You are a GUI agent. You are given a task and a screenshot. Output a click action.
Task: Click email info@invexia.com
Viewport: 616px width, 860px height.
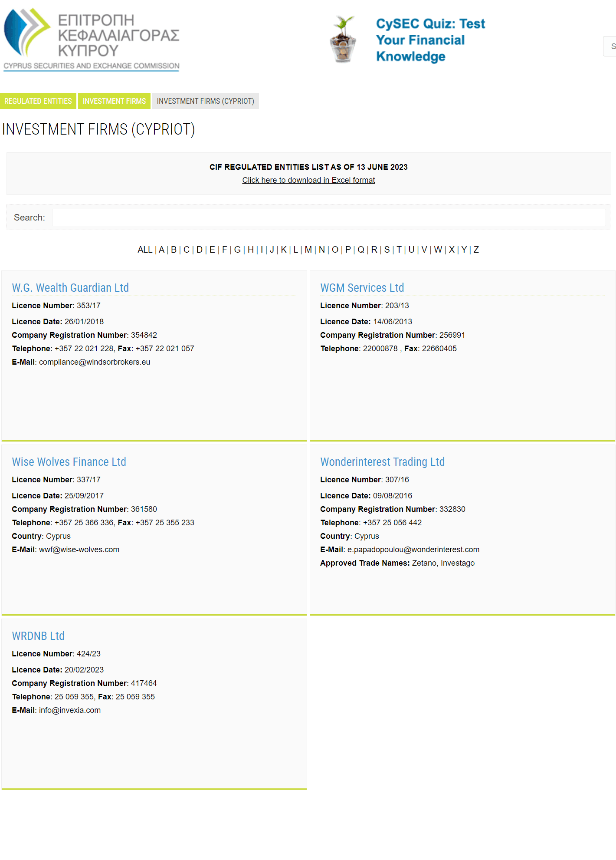70,710
